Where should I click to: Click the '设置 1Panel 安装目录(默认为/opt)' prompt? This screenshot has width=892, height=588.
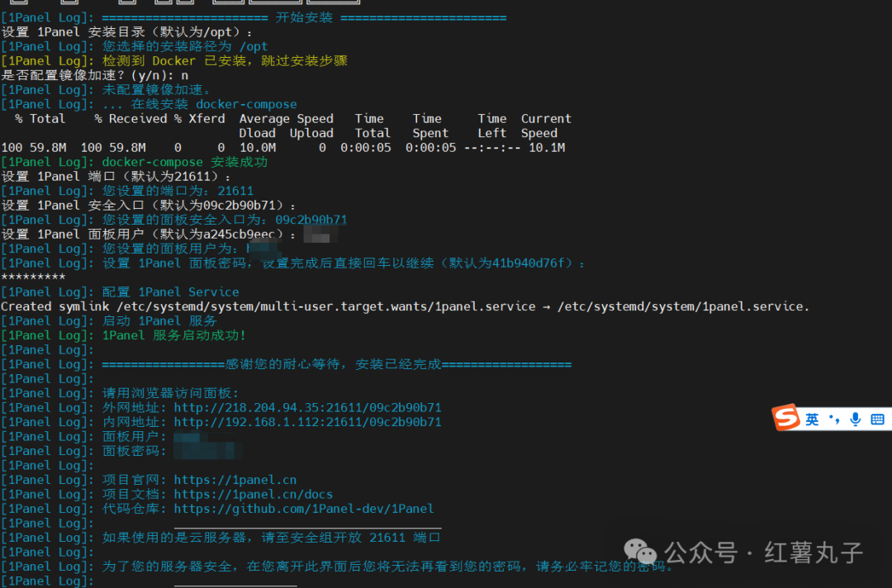127,32
